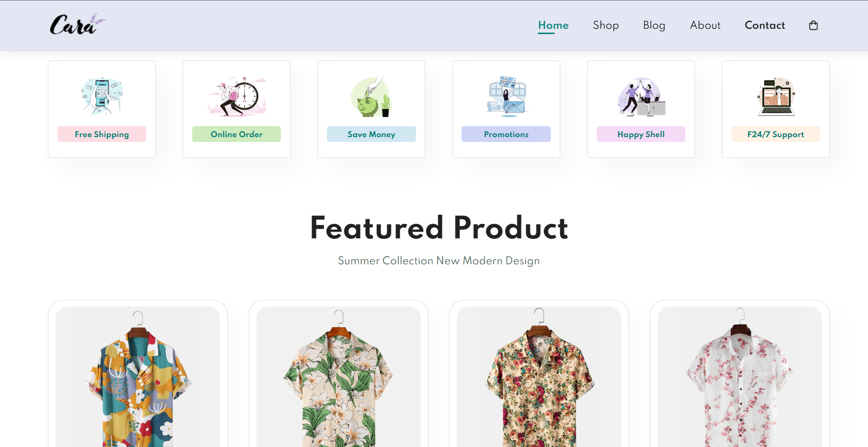The width and height of the screenshot is (868, 447).
Task: Click the Save Money piggy bank icon
Action: click(x=371, y=95)
